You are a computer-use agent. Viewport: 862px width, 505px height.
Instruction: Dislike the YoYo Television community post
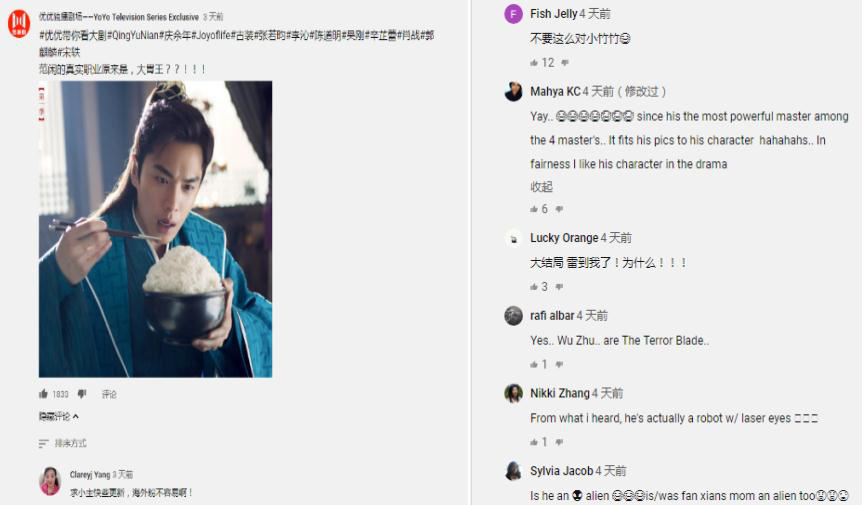point(82,394)
